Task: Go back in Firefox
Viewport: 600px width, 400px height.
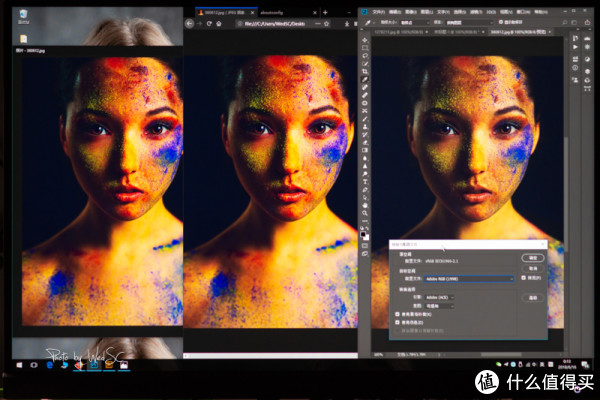Action: [189, 24]
